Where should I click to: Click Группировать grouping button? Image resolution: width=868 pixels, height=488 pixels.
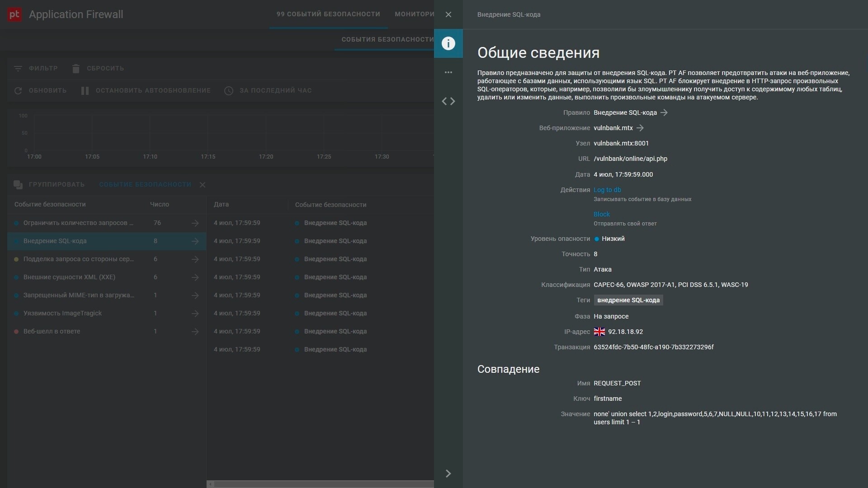pos(57,184)
